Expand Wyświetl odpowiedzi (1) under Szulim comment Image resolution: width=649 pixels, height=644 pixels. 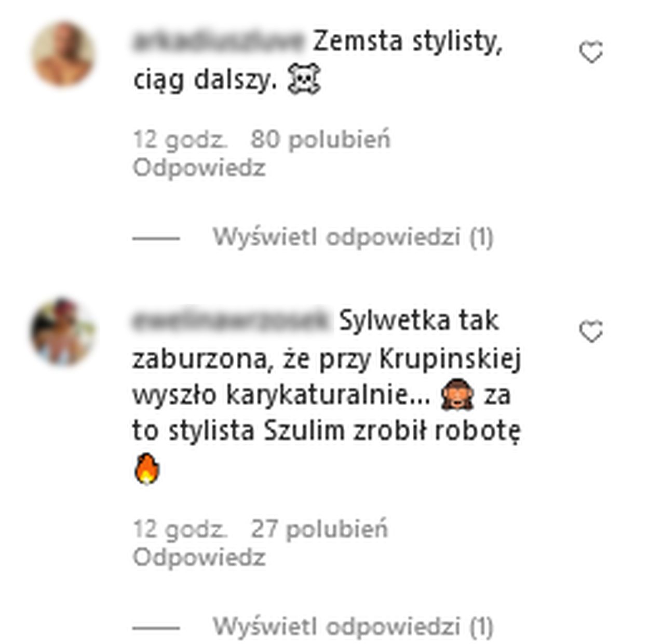[x=353, y=626]
